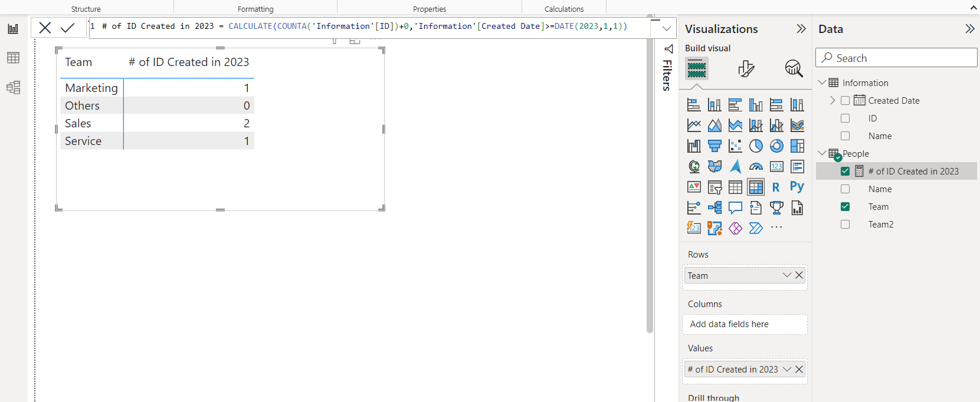This screenshot has width=980, height=402.
Task: Select the Multi-row card visual
Action: click(797, 167)
